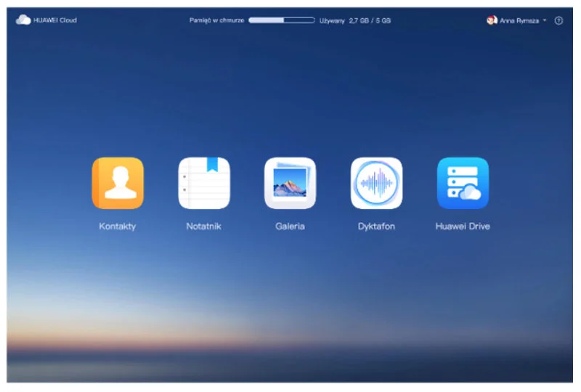Open the Kontakty app icon
581x392 pixels.
point(118,183)
